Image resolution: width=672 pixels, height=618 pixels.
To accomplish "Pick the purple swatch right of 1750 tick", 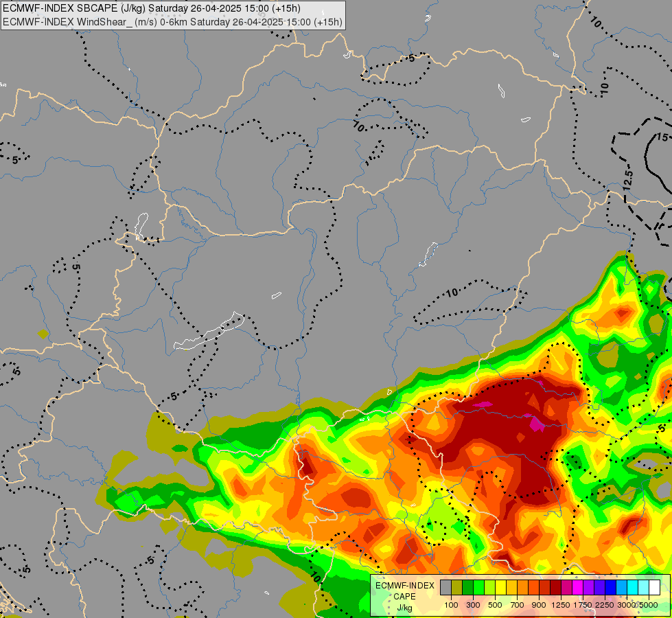I will (x=588, y=588).
